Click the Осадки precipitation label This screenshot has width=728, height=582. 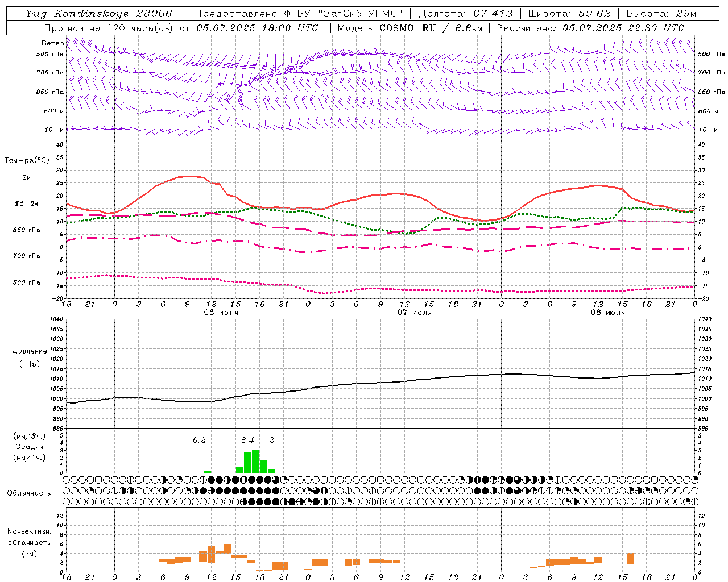(28, 447)
